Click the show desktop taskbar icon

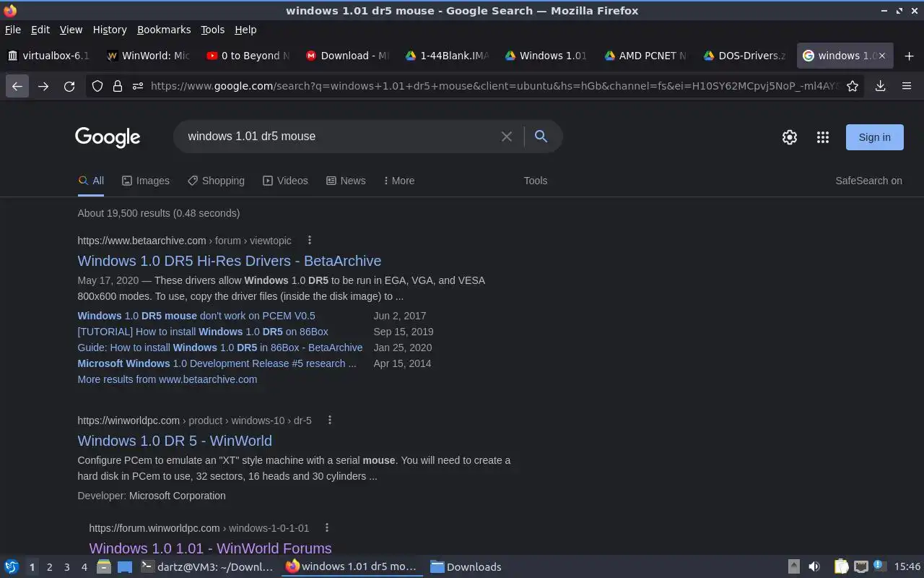125,567
